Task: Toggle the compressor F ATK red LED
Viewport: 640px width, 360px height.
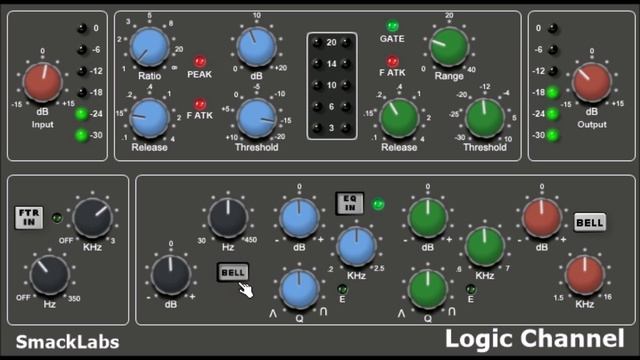Action: 200,104
